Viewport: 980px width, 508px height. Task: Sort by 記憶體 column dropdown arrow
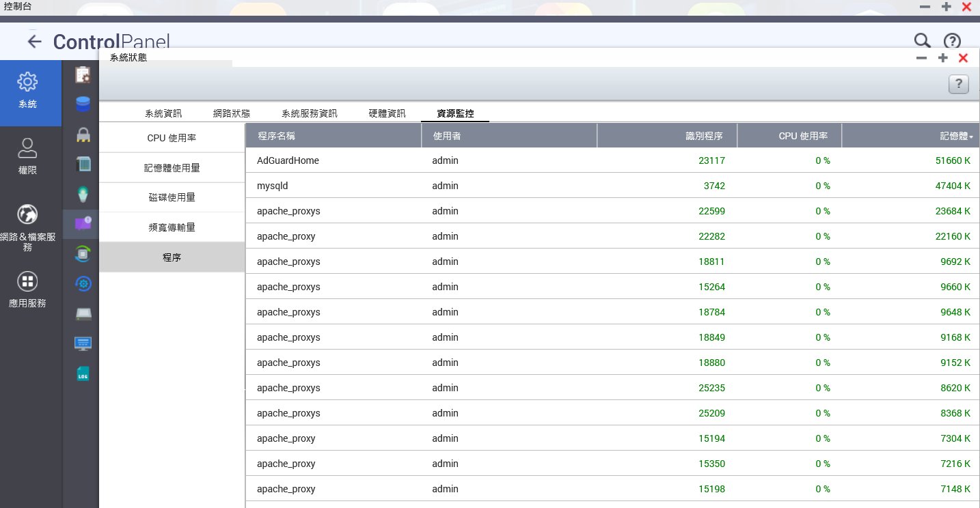pos(971,137)
